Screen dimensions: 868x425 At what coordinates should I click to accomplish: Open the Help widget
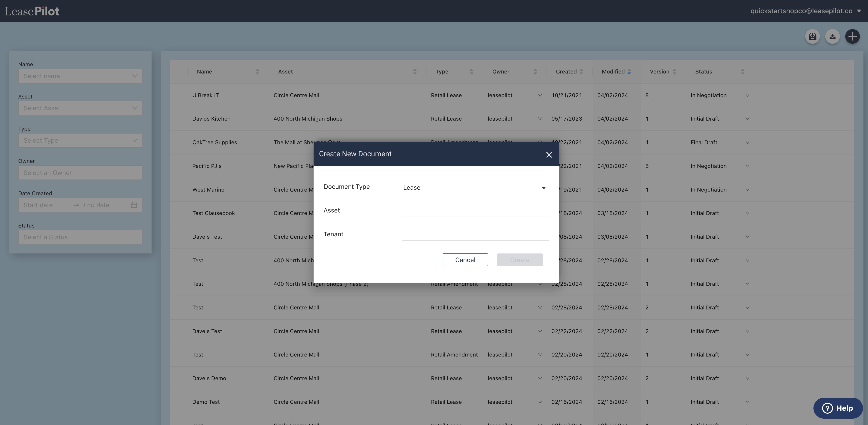point(838,408)
